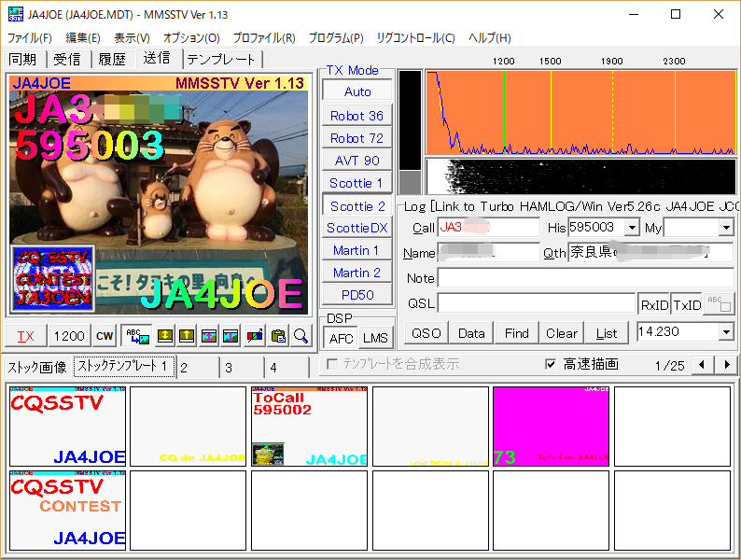
Task: Click the picture with pink down arrow icon
Action: (x=231, y=336)
